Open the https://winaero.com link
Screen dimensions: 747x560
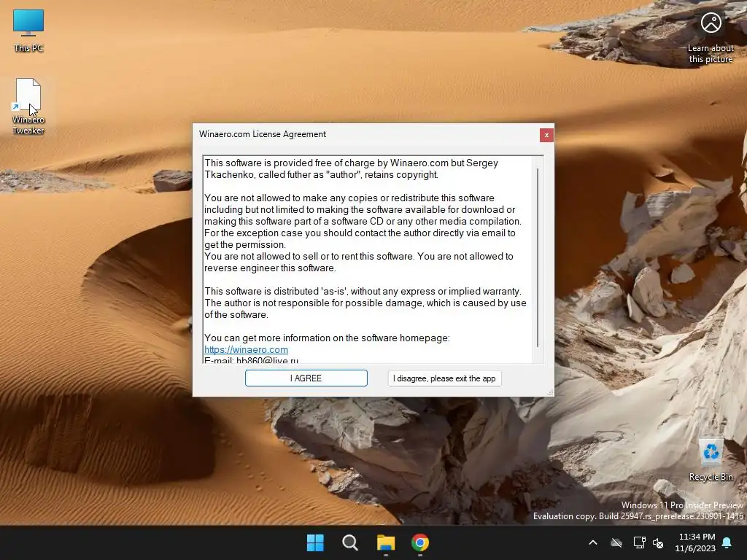click(246, 349)
